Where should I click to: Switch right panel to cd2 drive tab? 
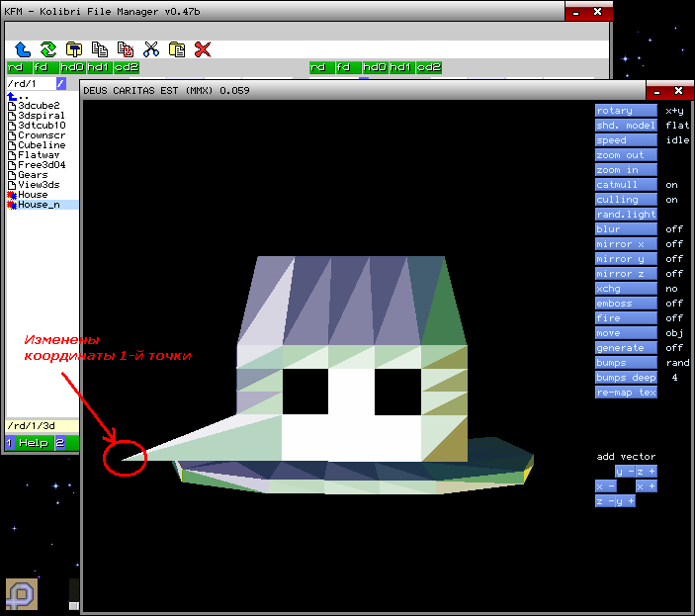(x=428, y=67)
